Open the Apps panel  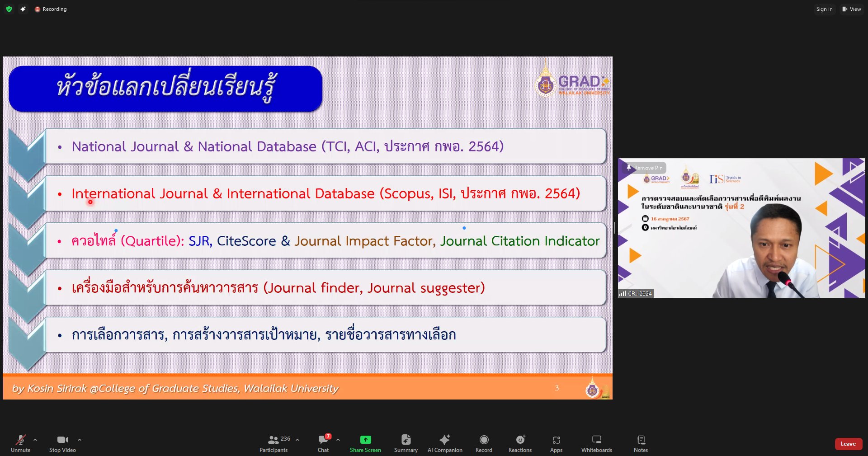(556, 443)
